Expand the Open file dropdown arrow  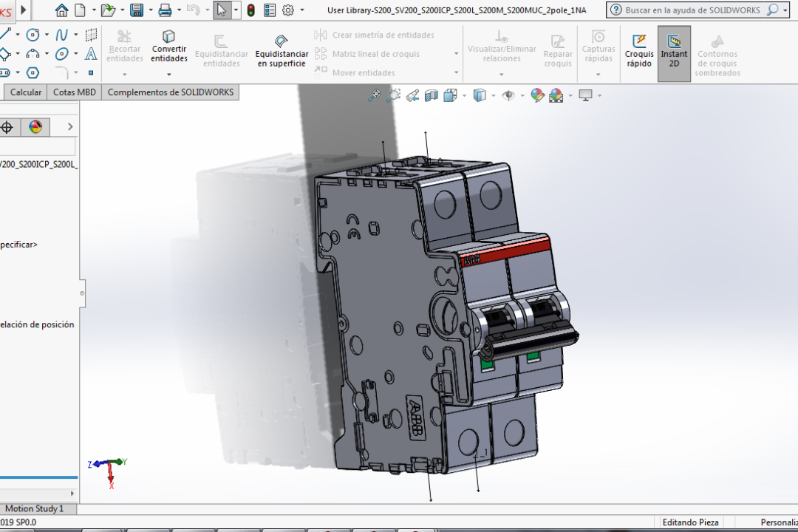tap(122, 10)
